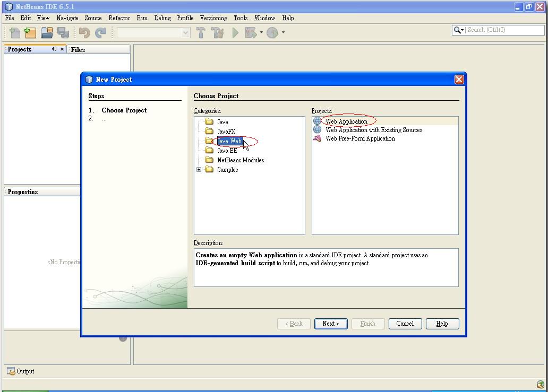Switch to the Projects tab
Viewport: 548px width, 392px height.
tap(20, 49)
